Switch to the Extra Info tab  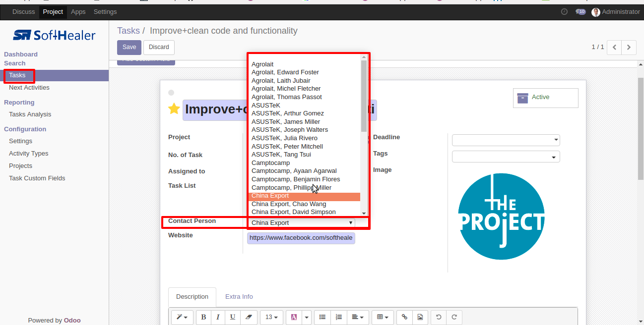coord(239,297)
